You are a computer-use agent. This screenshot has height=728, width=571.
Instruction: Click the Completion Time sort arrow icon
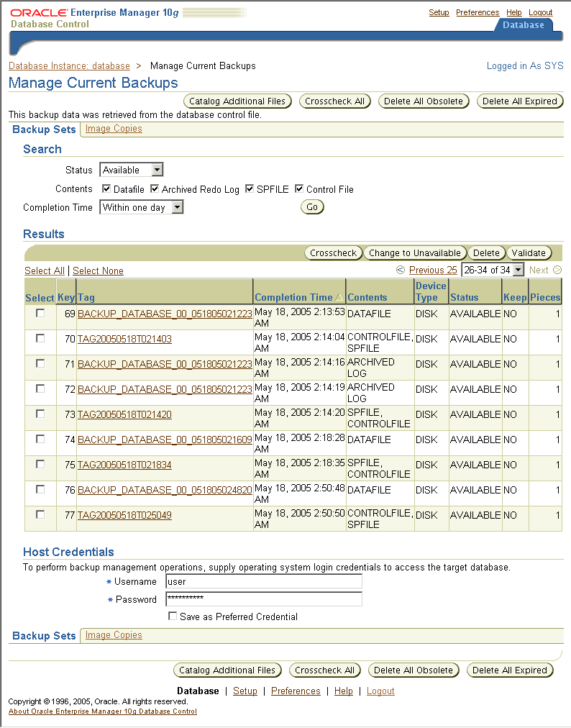coord(339,297)
